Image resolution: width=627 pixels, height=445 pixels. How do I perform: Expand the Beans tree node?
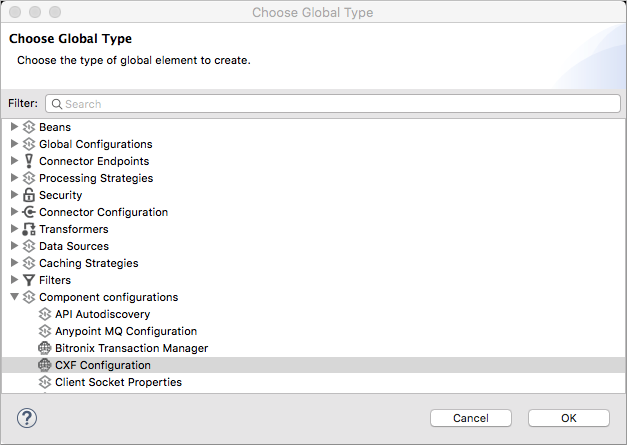14,127
